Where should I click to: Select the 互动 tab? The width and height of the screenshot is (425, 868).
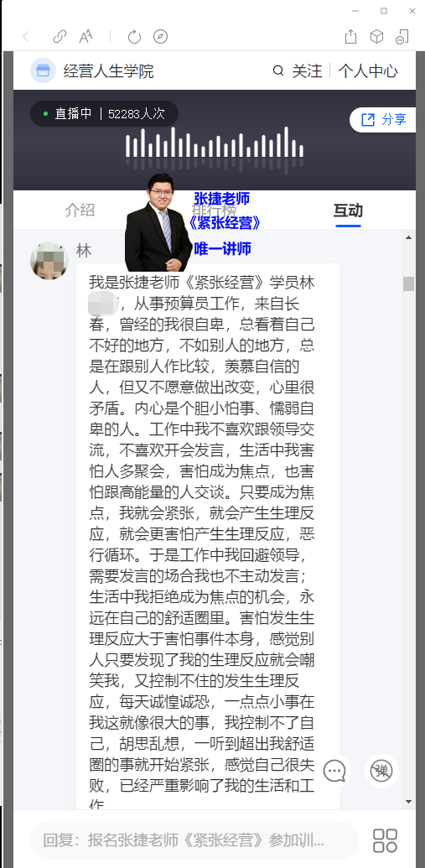click(348, 211)
